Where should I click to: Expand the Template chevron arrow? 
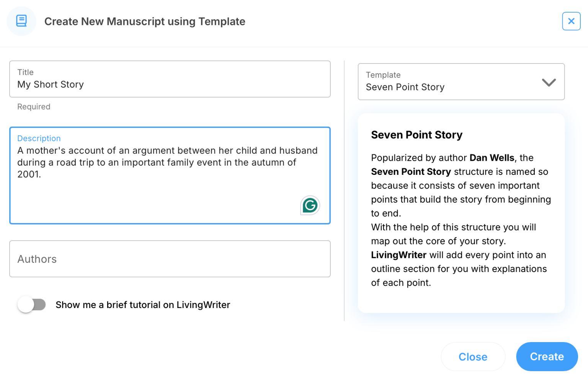549,82
